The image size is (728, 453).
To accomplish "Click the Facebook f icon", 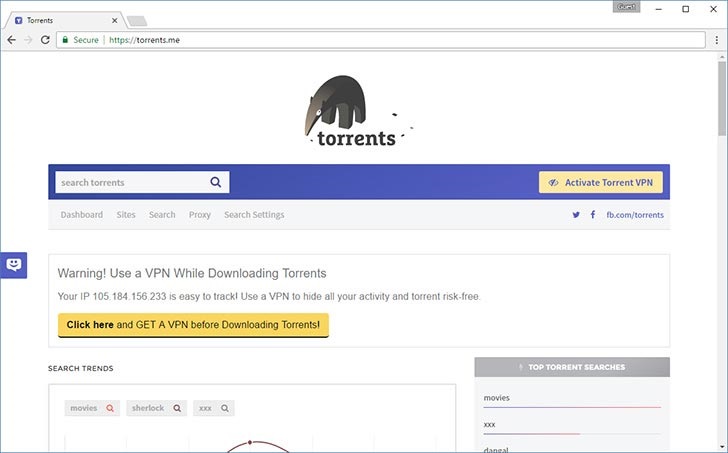I will click(593, 214).
